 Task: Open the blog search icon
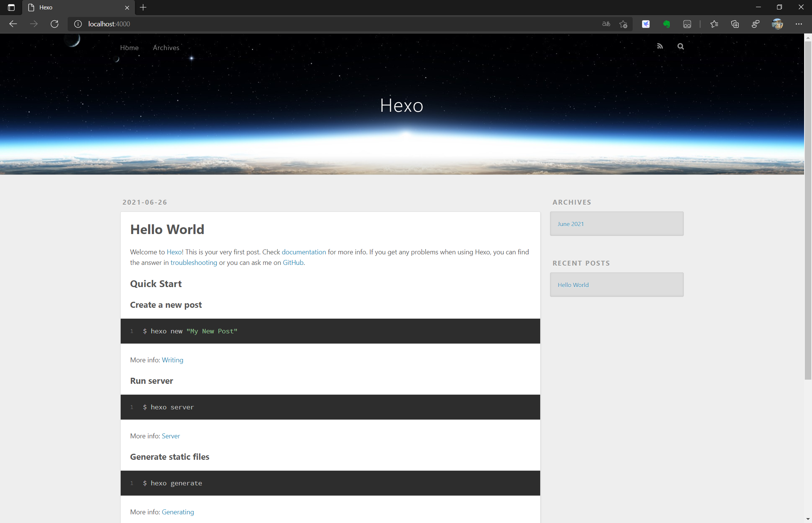pyautogui.click(x=680, y=46)
